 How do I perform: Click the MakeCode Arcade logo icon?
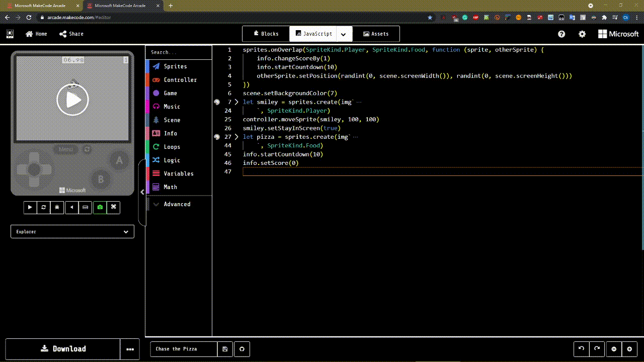[10, 34]
